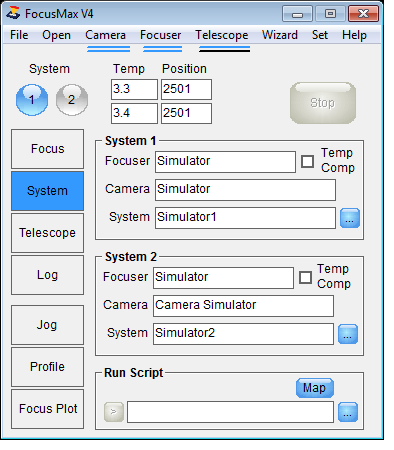The width and height of the screenshot is (394, 450).
Task: Click the Stop button
Action: click(x=323, y=103)
